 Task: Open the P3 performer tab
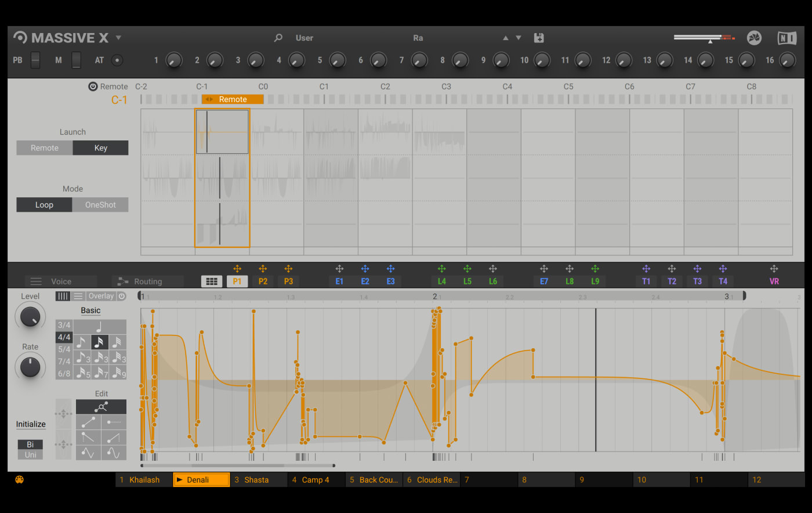pyautogui.click(x=288, y=281)
